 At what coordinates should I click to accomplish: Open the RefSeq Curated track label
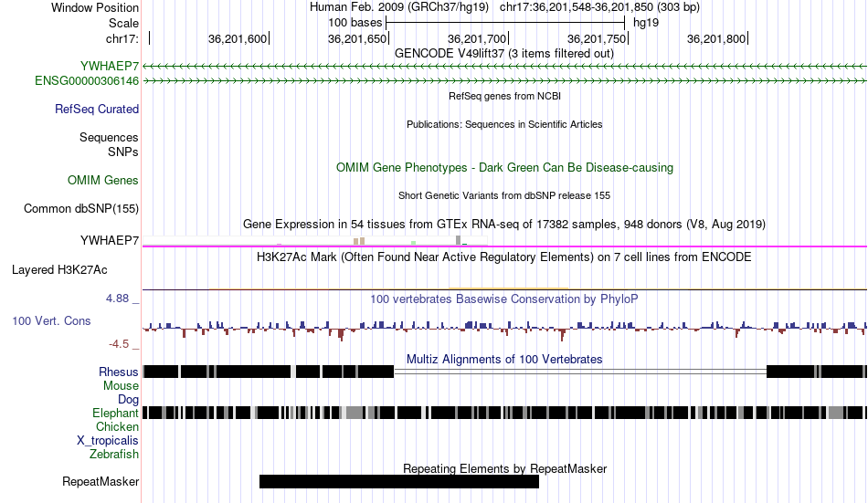pos(97,109)
